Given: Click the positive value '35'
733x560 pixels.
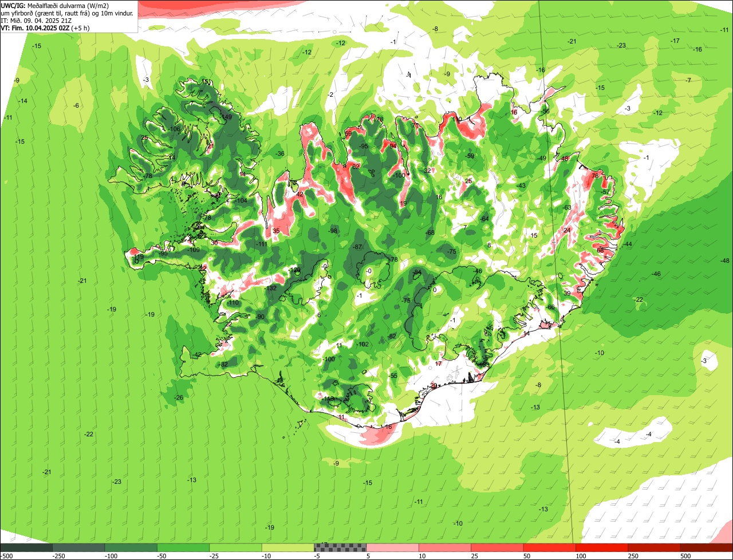Looking at the screenshot, I should [276, 231].
